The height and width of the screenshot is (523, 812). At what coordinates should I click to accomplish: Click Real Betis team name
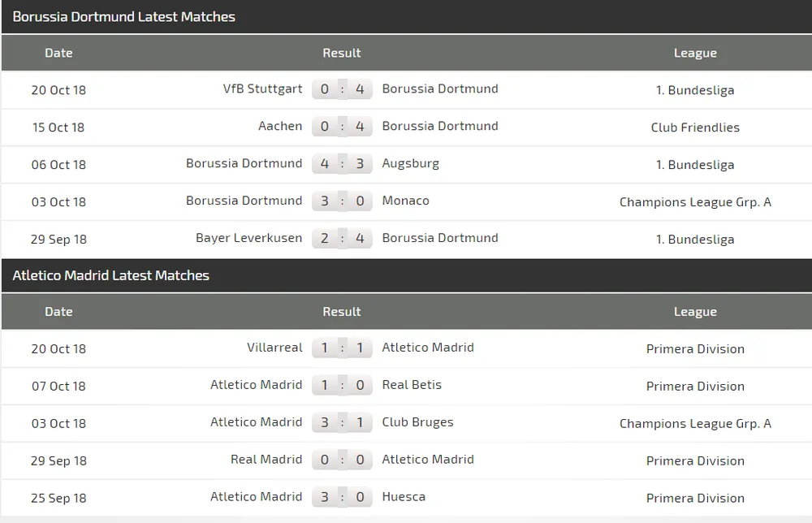tap(412, 386)
